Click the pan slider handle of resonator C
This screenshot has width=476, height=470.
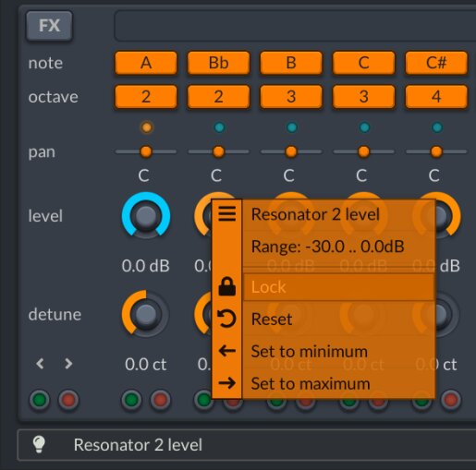364,151
